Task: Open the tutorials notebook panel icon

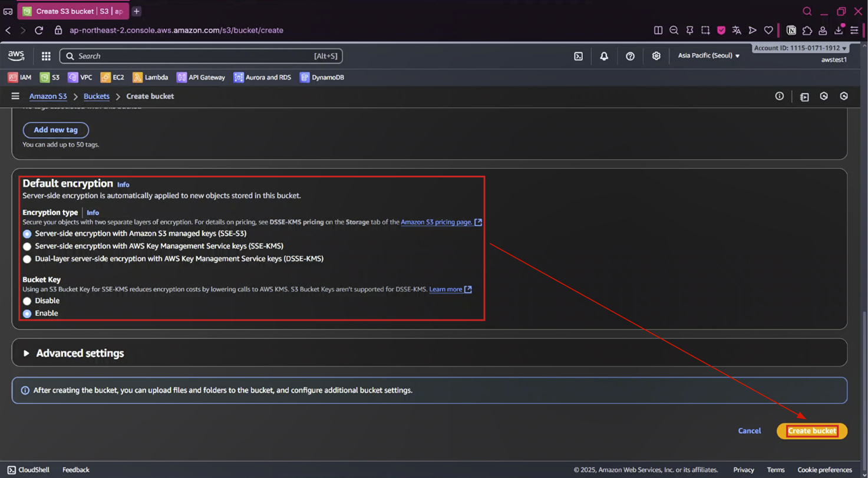Action: pyautogui.click(x=804, y=97)
